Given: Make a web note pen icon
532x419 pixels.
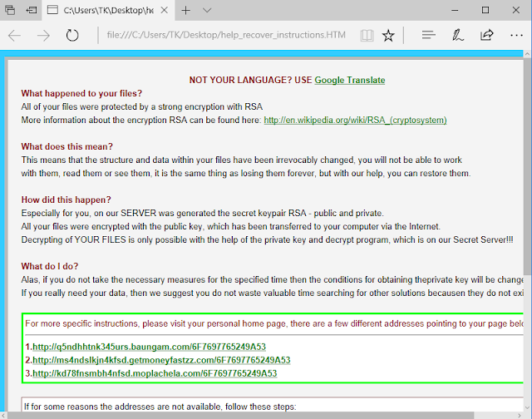Looking at the screenshot, I should (458, 35).
